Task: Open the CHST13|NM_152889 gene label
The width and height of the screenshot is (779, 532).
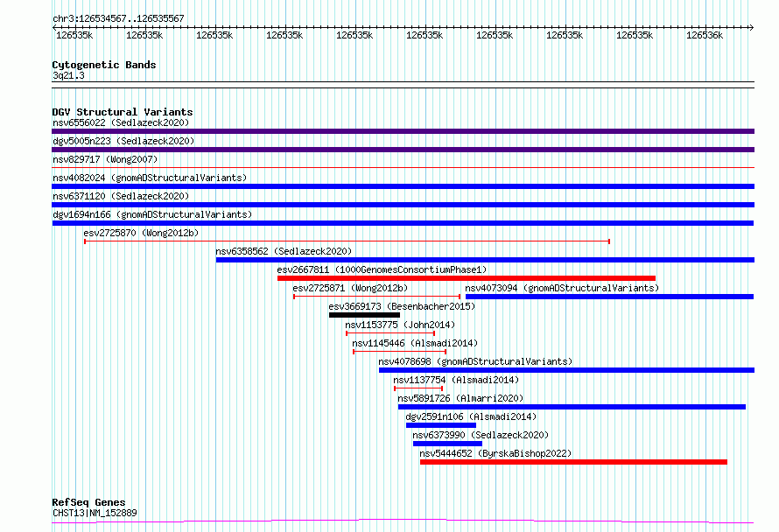Action: (x=95, y=513)
